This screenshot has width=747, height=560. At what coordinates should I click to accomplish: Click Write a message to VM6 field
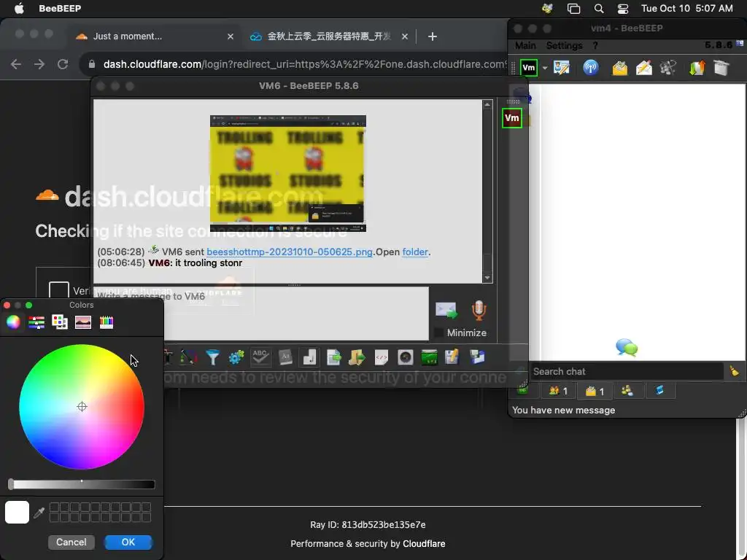pos(261,314)
